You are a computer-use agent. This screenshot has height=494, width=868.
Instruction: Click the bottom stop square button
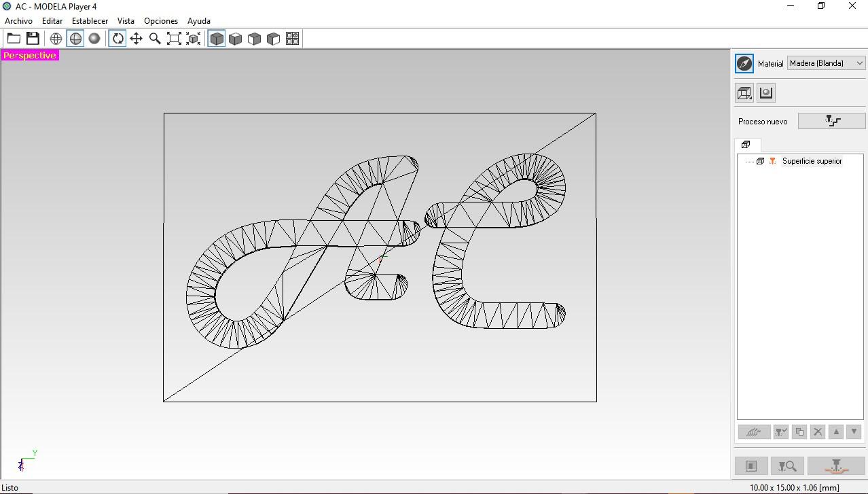click(751, 466)
